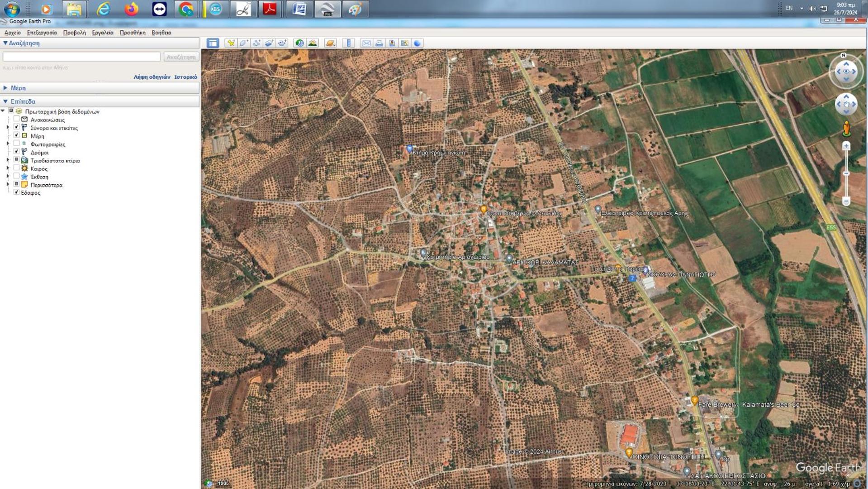Expand the Περισσότερα tree node
Viewport: 868px width, 489px height.
click(x=8, y=185)
